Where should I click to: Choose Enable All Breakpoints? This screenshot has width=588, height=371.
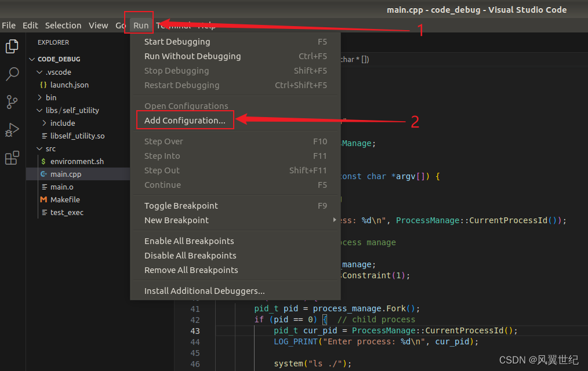pyautogui.click(x=235, y=241)
